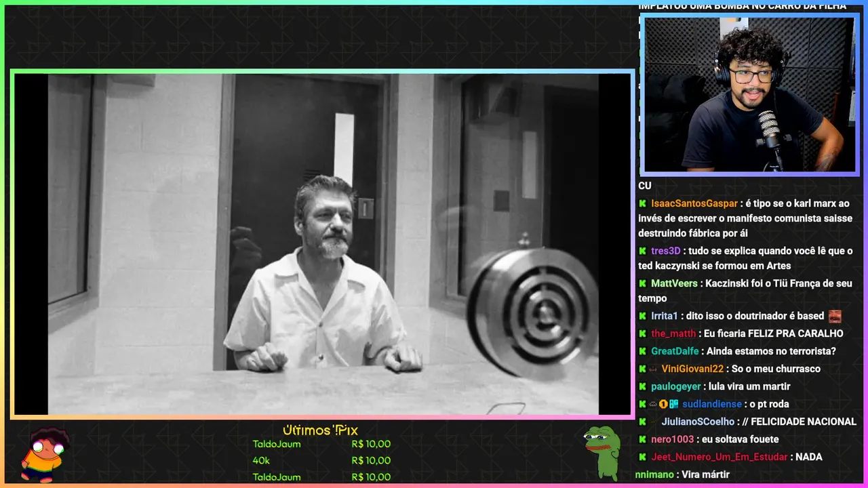Click username GreatDalfe in chat
Viewport: 868px width, 488px height.
[x=675, y=351]
